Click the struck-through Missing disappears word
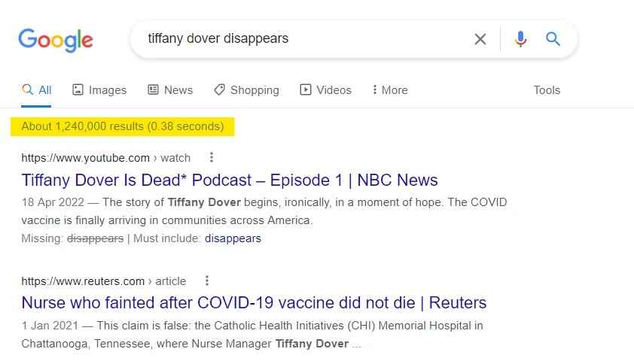 coord(96,238)
